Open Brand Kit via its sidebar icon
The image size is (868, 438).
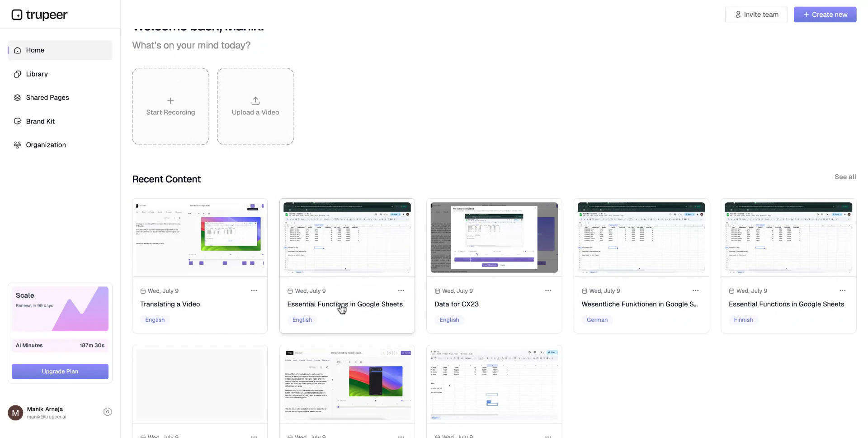tap(17, 121)
